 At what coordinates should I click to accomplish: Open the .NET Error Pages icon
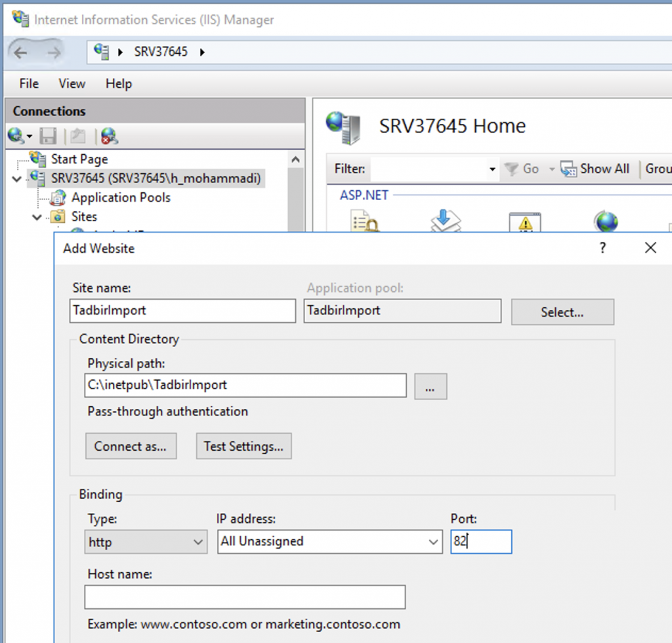coord(525,222)
